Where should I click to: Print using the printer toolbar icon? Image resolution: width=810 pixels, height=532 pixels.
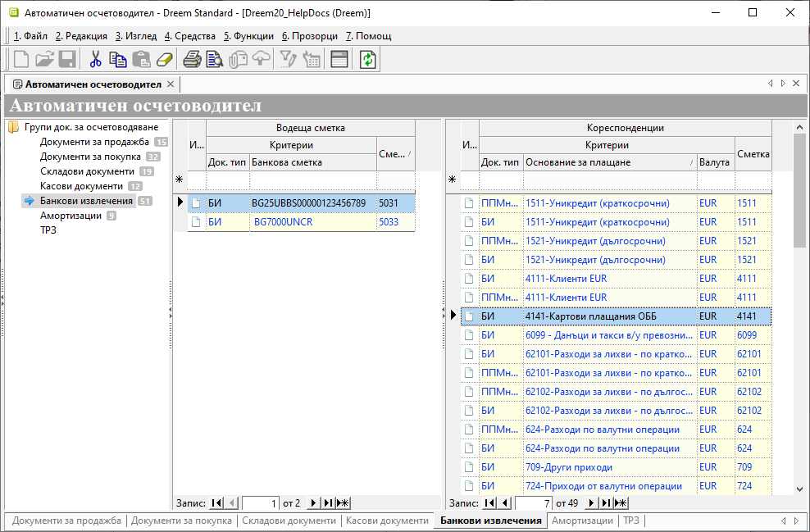(192, 59)
